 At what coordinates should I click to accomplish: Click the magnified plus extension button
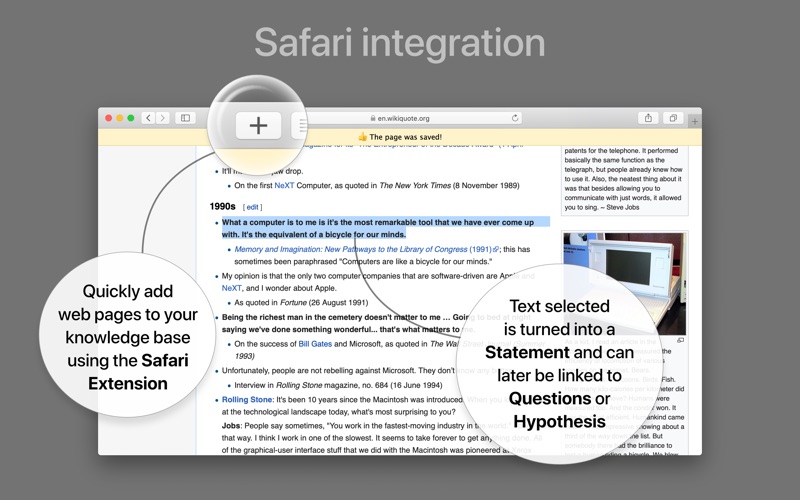[x=258, y=126]
